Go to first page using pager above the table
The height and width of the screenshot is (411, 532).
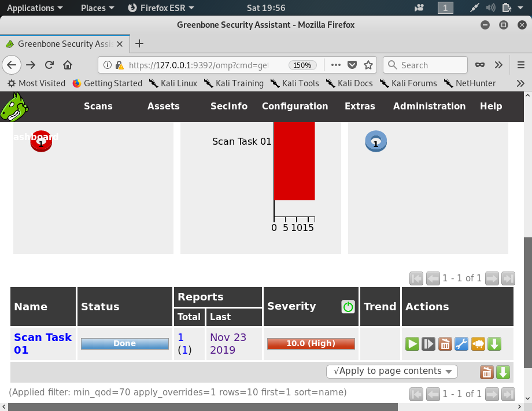tap(416, 278)
